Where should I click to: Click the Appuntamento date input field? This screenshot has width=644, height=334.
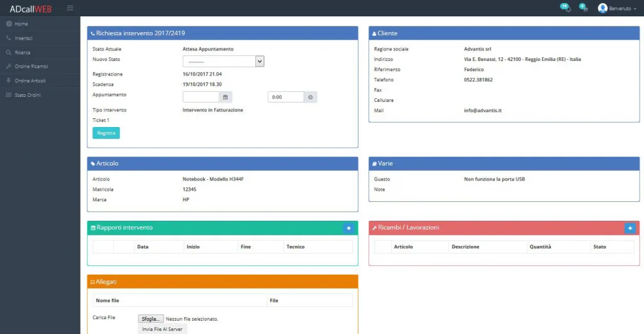(201, 97)
